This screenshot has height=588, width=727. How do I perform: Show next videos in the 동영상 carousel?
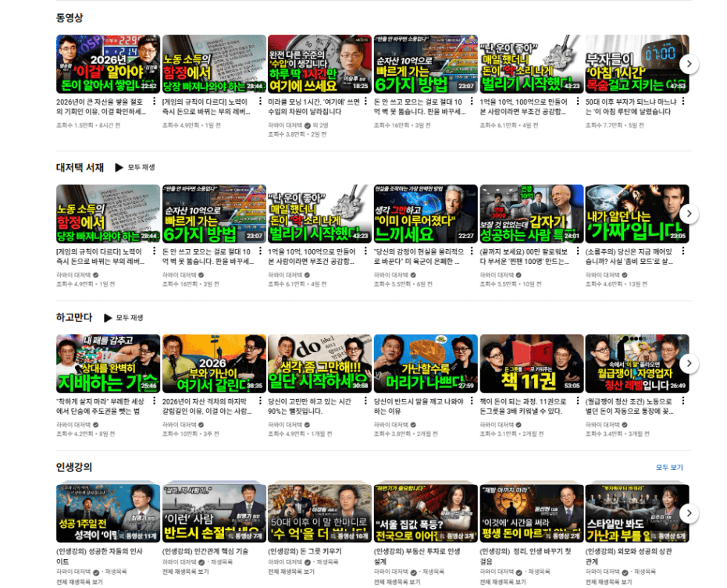(x=689, y=64)
